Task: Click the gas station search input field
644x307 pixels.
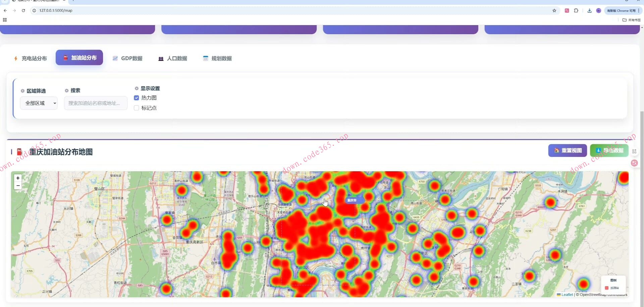Action: (96, 103)
